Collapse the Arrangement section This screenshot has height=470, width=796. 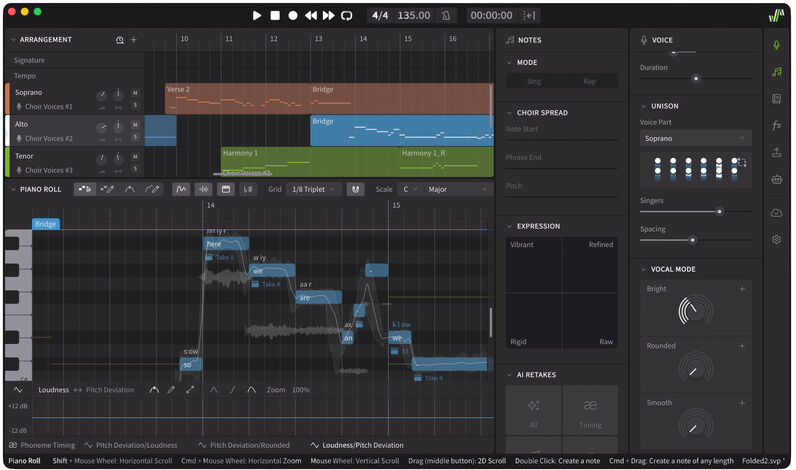pyautogui.click(x=14, y=40)
